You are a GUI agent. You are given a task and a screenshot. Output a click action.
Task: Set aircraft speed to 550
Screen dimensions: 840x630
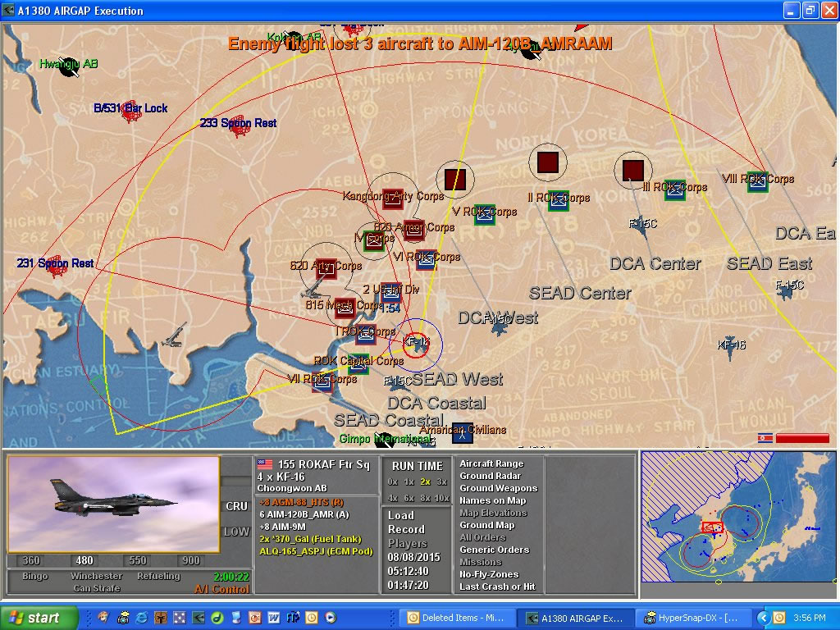(138, 560)
